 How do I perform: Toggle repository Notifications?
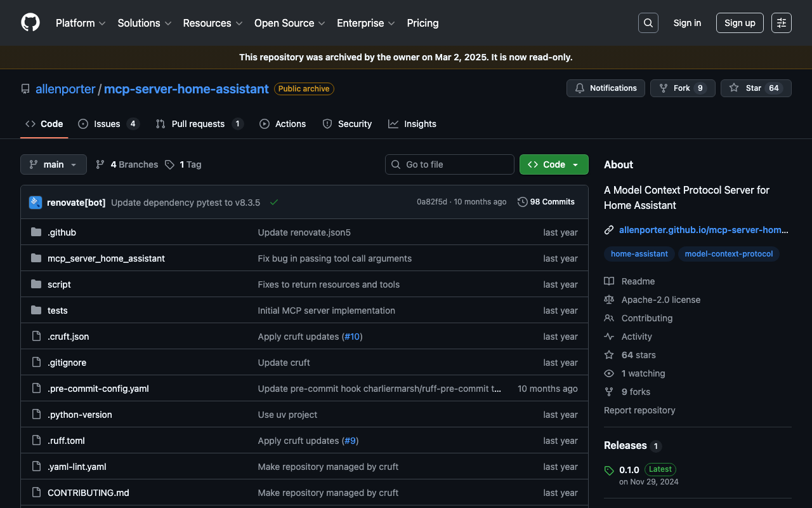click(605, 88)
